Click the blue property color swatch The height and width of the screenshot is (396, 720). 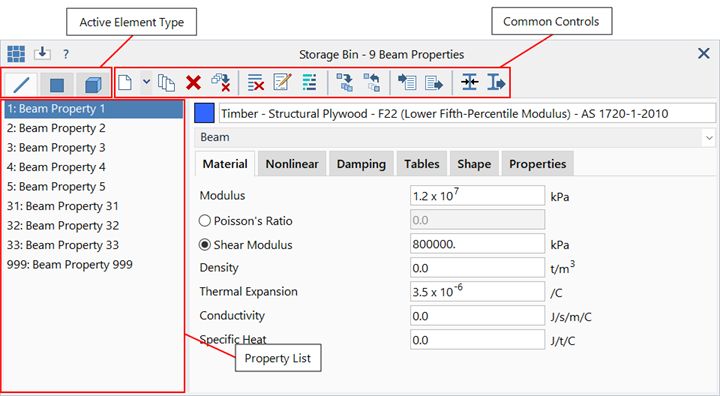coord(204,113)
